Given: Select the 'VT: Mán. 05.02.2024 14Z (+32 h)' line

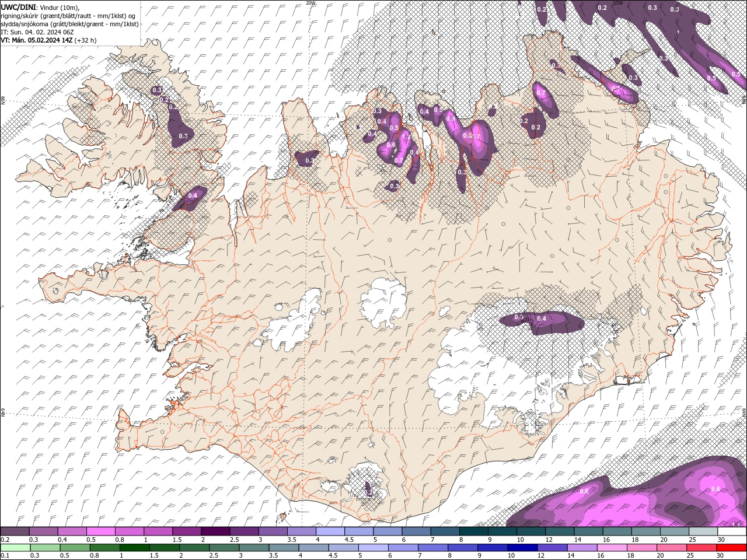Looking at the screenshot, I should [48, 40].
